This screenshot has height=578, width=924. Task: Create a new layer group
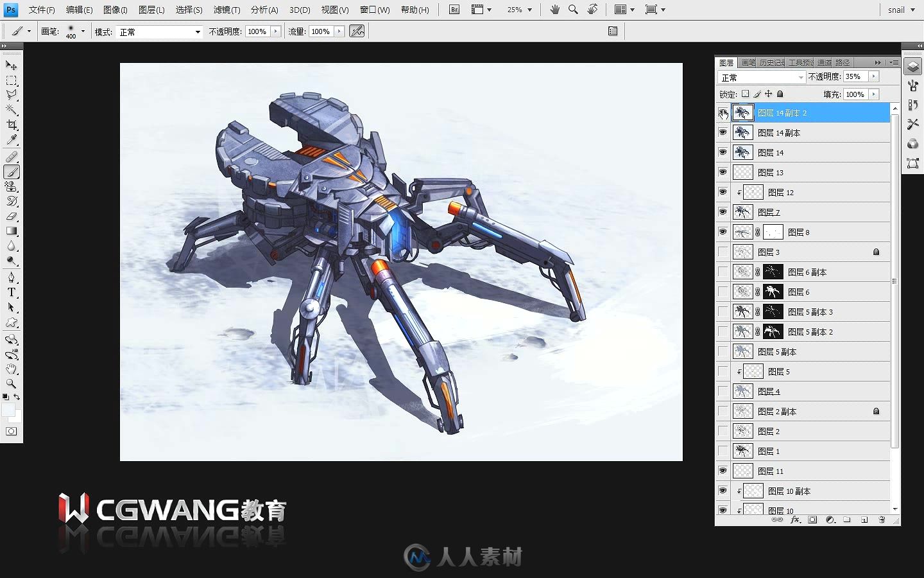tap(847, 520)
